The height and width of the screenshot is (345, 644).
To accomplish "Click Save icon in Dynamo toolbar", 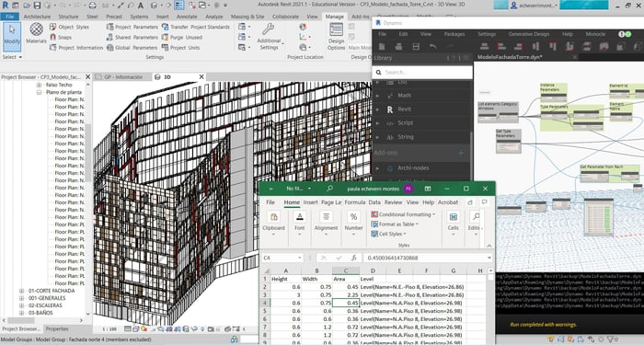I will click(416, 46).
